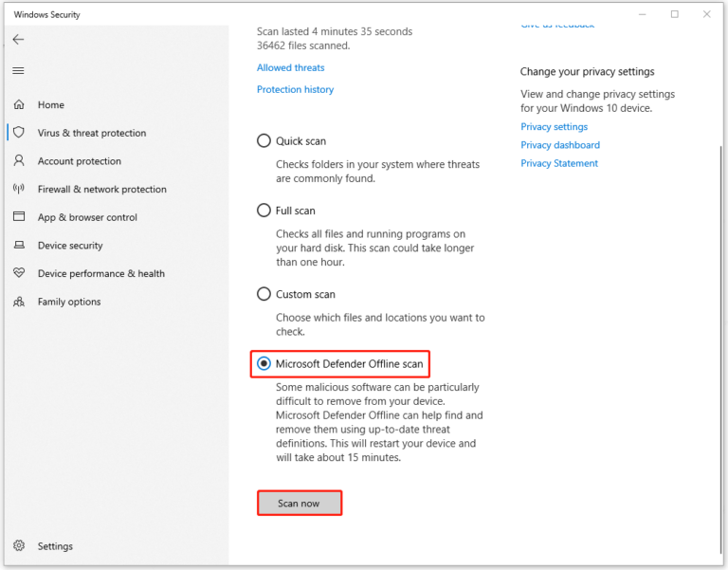This screenshot has width=728, height=570.
Task: Open the Privacy dashboard link
Action: 560,145
